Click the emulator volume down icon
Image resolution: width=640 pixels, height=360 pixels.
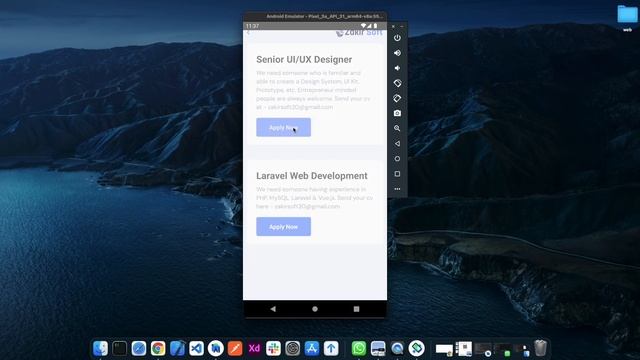(397, 68)
